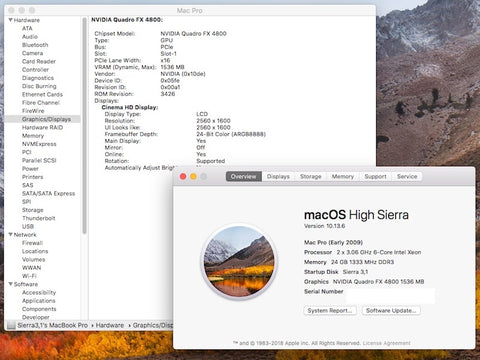
Task: Open Controller in the sidebar
Action: (x=35, y=70)
